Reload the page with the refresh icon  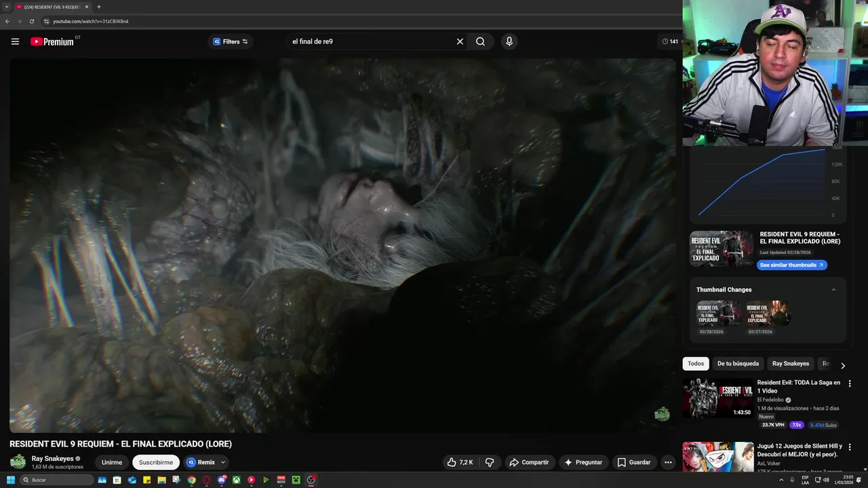tap(32, 21)
